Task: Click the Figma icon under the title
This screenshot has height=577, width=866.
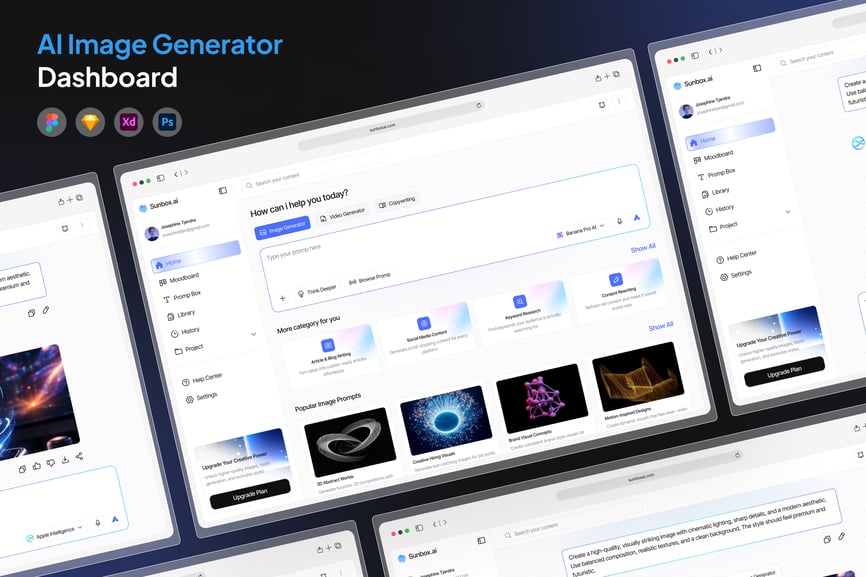Action: [52, 122]
